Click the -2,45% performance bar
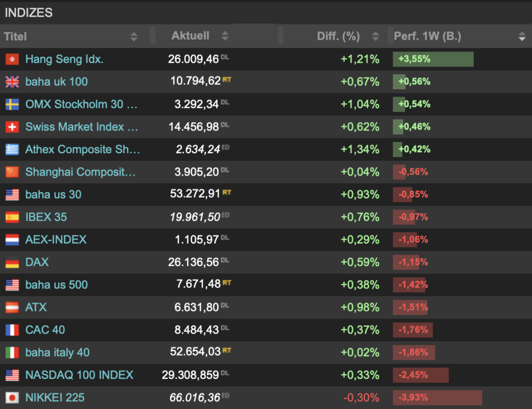This screenshot has height=409, width=532. (x=421, y=375)
